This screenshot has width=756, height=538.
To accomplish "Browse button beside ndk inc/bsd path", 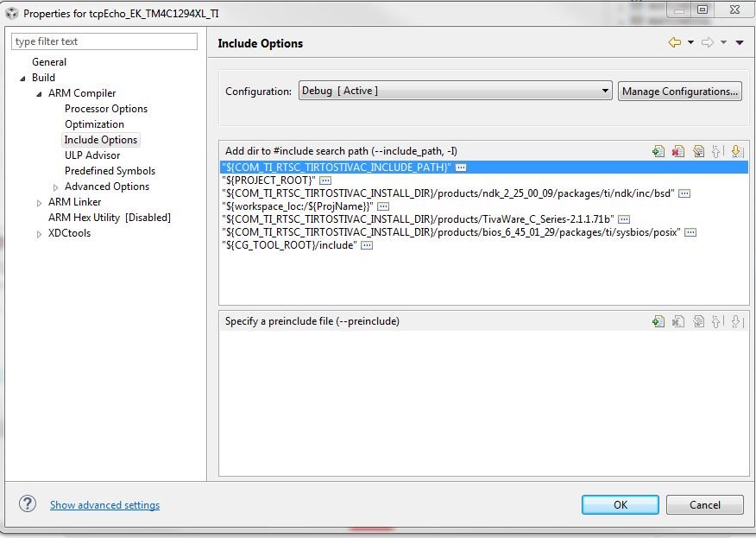I will (x=684, y=193).
